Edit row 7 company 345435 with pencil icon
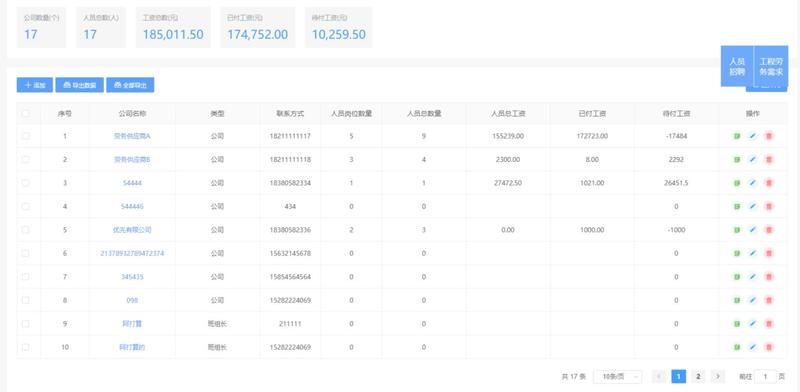Viewport: 800px width, 392px height. coord(753,277)
